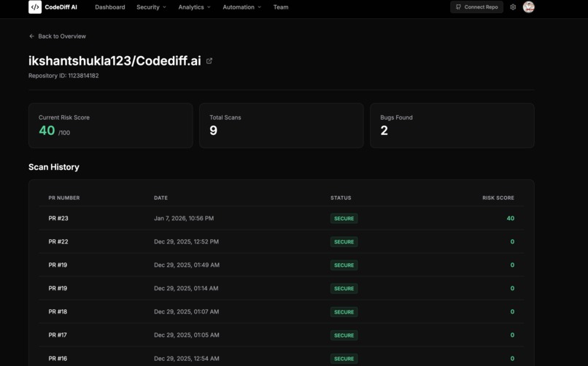Expand the Analytics dropdown menu
Image resolution: width=588 pixels, height=366 pixels.
pos(194,7)
